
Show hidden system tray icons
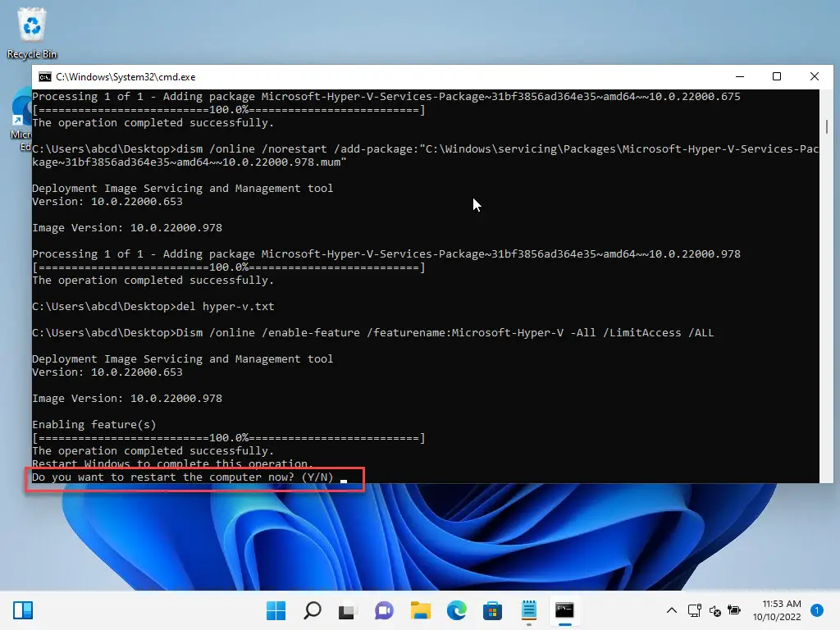pyautogui.click(x=671, y=610)
